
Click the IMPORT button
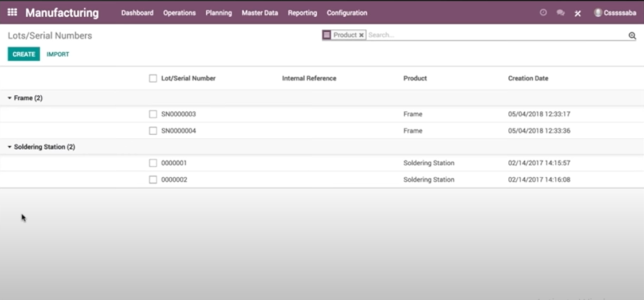click(x=58, y=54)
